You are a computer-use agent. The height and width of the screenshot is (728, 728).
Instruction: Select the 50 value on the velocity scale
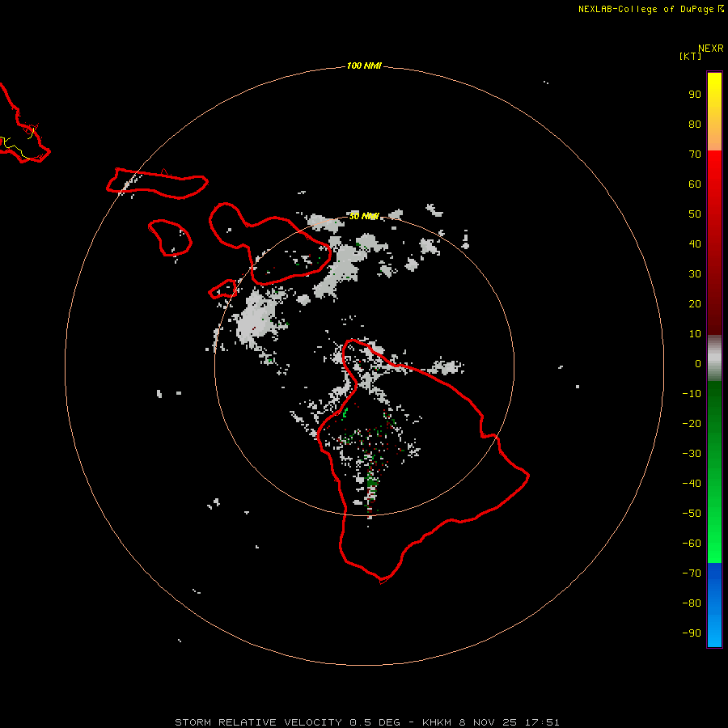695,214
